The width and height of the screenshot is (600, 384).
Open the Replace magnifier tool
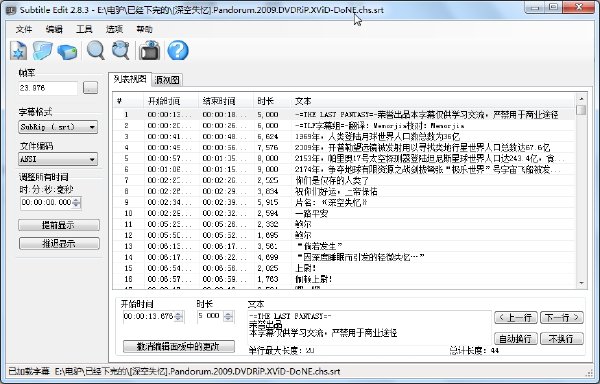[121, 50]
